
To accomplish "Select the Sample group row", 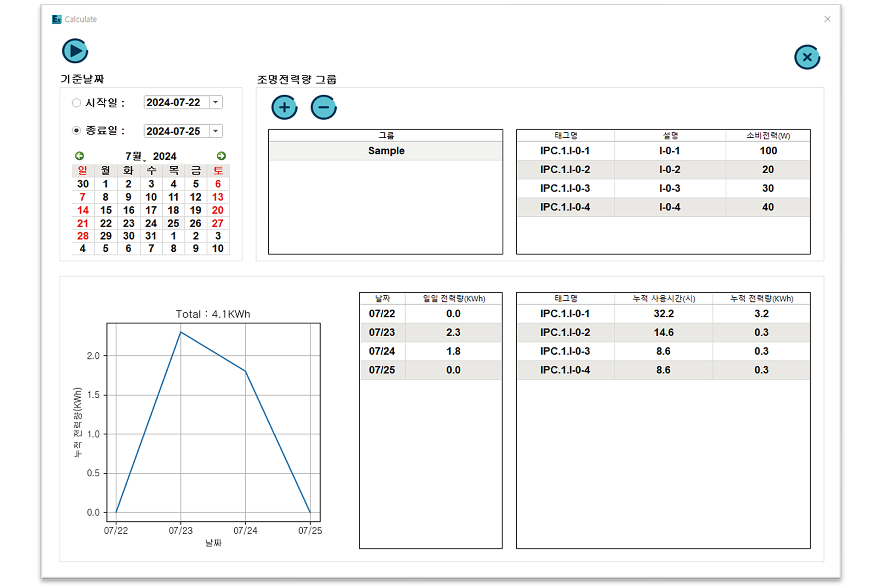I will pos(386,151).
